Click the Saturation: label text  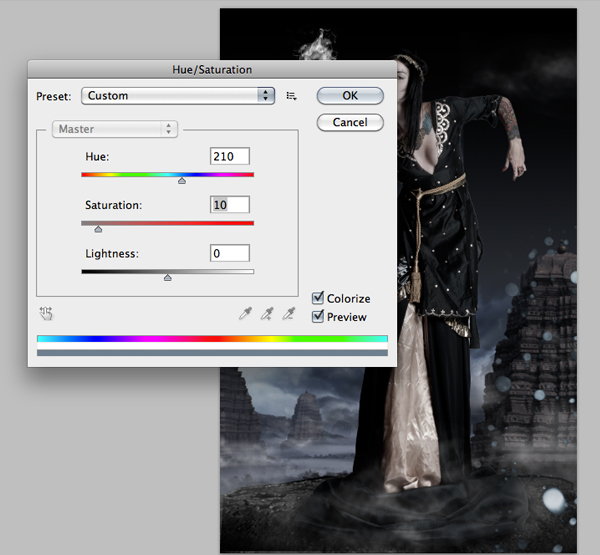coord(113,205)
